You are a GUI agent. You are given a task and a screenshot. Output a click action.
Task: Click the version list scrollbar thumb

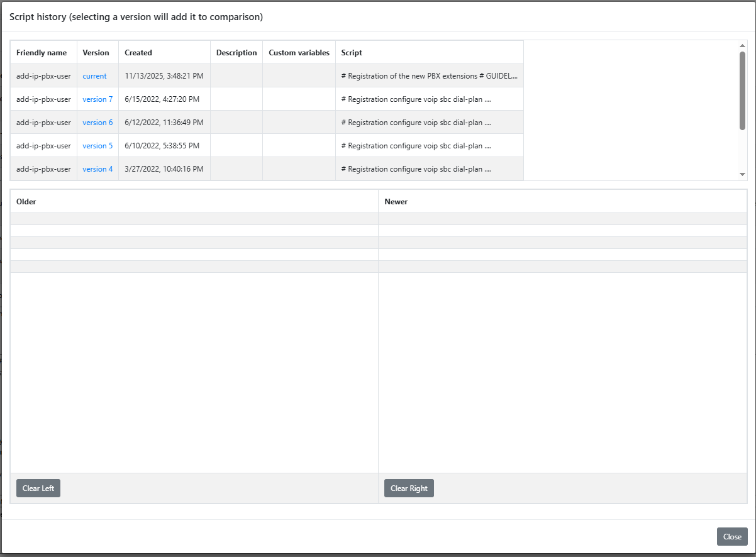click(742, 91)
